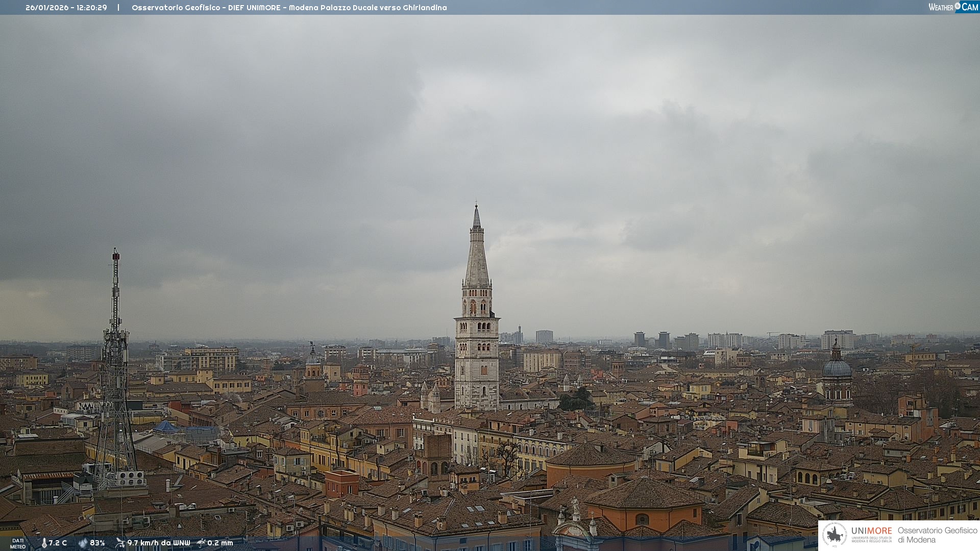Click the DATI METEO label
The height and width of the screenshot is (551, 980).
pyautogui.click(x=18, y=543)
